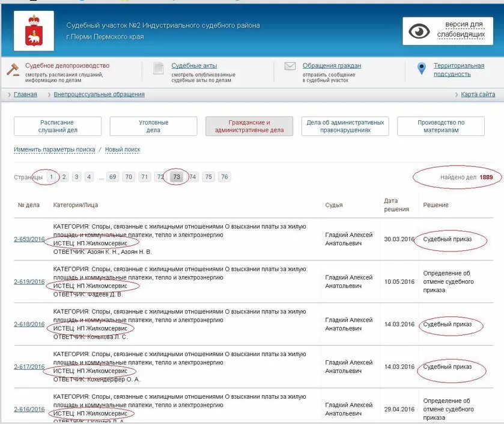The image size is (504, 424).
Task: Go to page 1 of results
Action: coord(52,176)
